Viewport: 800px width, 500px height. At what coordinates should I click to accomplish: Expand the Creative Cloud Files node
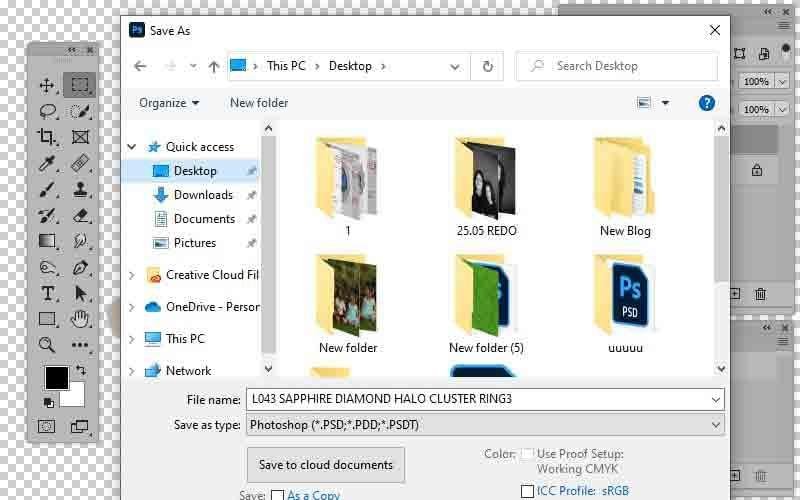coord(132,275)
